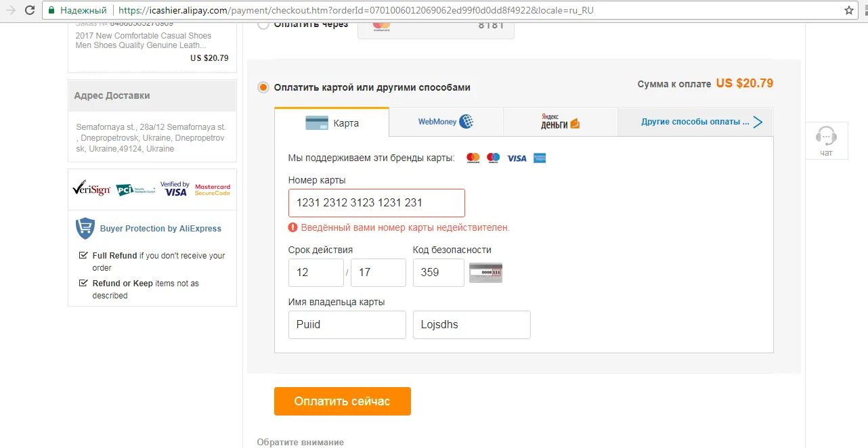Click the order price 'US $20.79' in sidebar
This screenshot has width=868, height=448.
[209, 58]
